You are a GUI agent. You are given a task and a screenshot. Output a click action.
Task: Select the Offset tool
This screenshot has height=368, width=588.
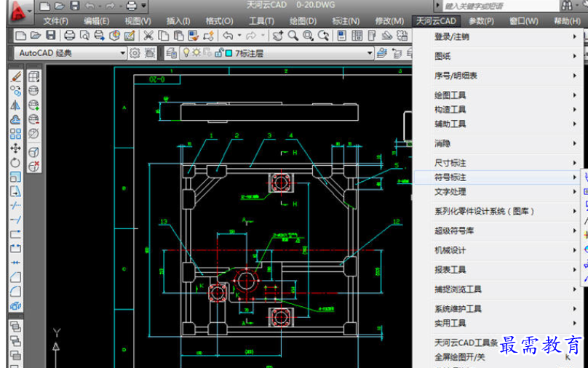pos(16,119)
